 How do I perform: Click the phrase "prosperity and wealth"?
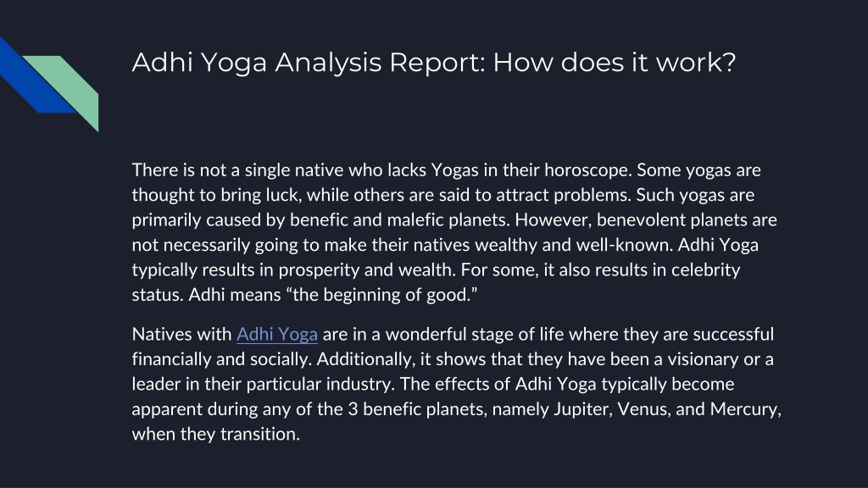(x=366, y=270)
